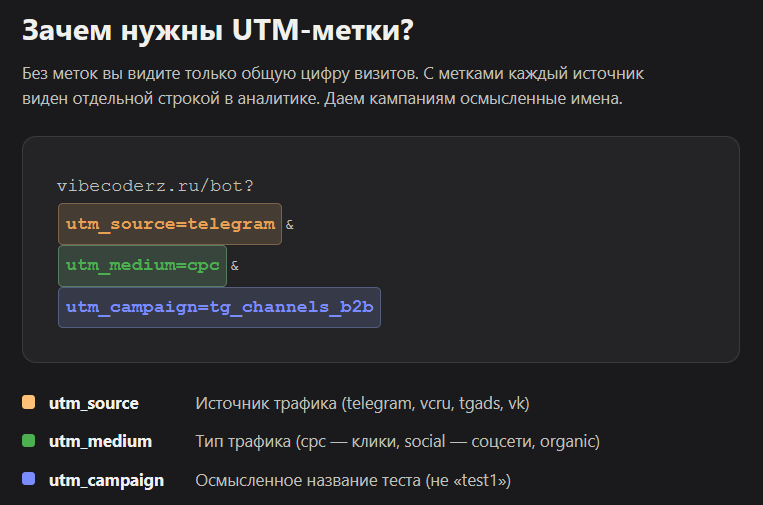This screenshot has height=505, width=763.
Task: Click the green utm_medium=cpc tag
Action: click(x=142, y=266)
